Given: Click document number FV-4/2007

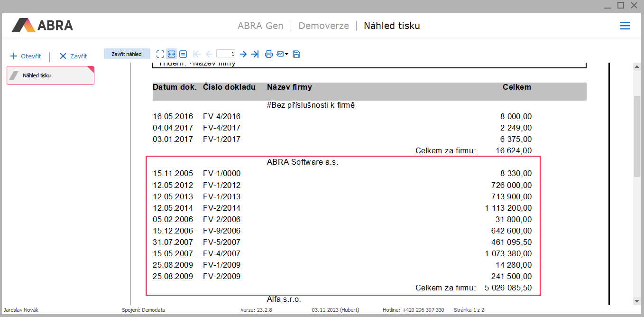Looking at the screenshot, I should 221,253.
